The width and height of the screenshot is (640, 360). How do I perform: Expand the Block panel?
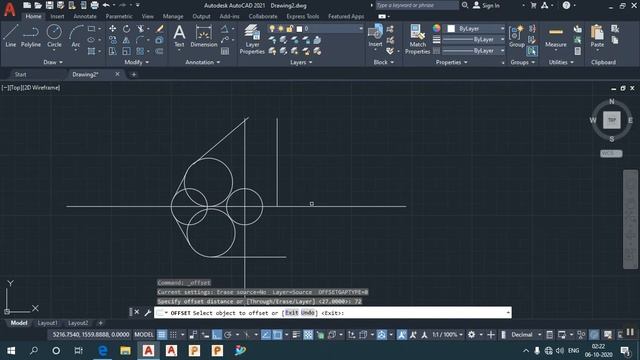[x=384, y=62]
